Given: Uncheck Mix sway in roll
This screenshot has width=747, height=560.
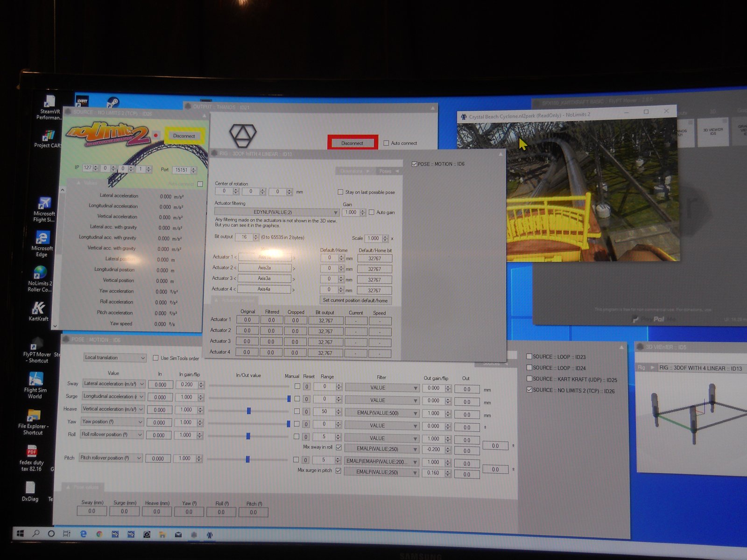Looking at the screenshot, I should [339, 447].
